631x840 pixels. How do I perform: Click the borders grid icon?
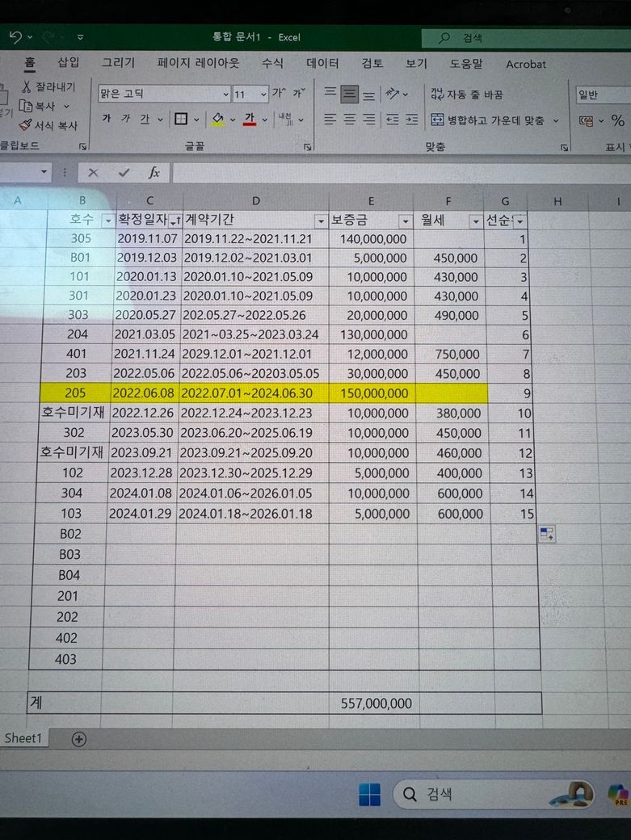[x=180, y=120]
